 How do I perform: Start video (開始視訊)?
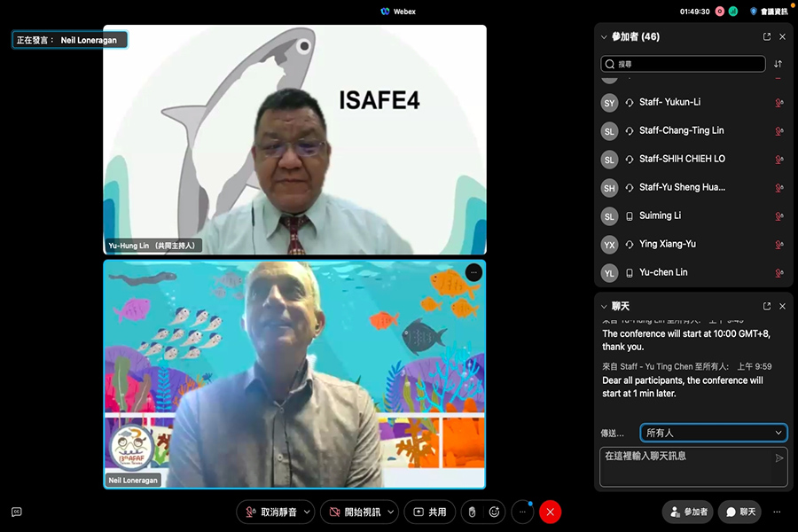[354, 512]
